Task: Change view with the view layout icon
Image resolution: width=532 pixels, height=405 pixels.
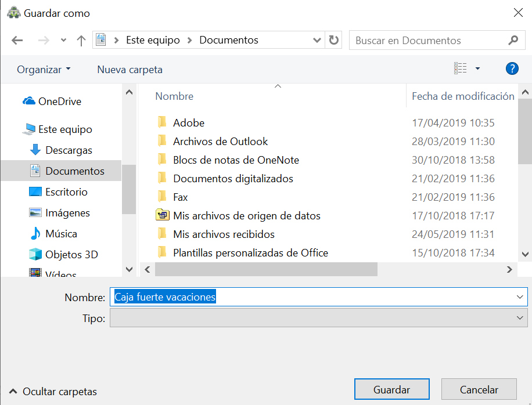Action: (461, 68)
